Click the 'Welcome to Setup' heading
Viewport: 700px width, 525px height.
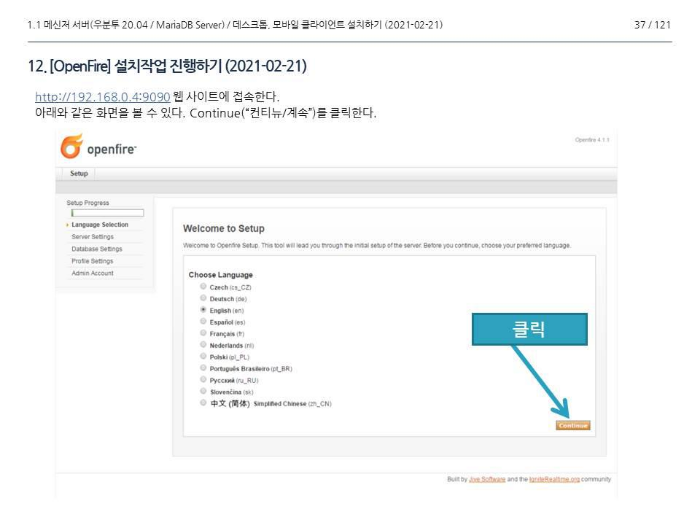(x=224, y=229)
